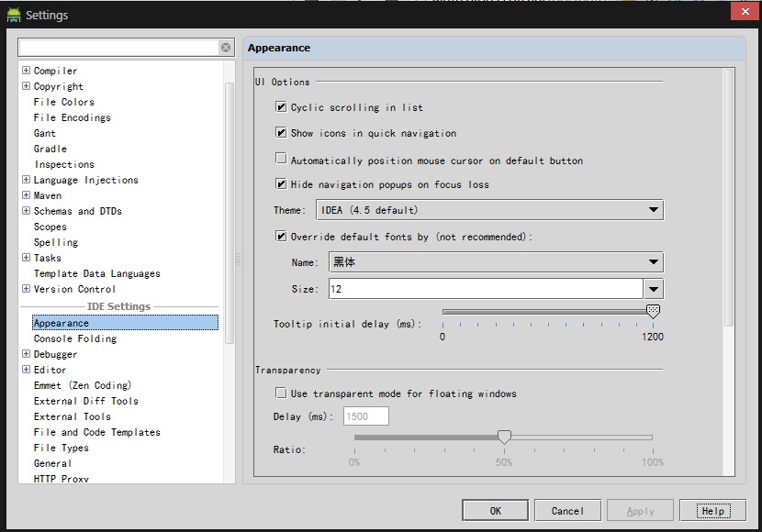Click the transparency Ratio slider thumb
The width and height of the screenshot is (762, 532).
(504, 437)
